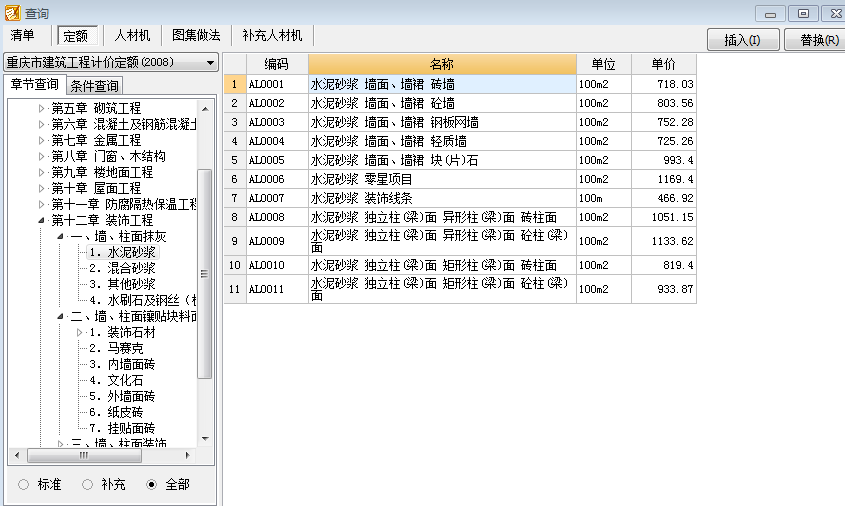Click price cell 933.87
845x506 pixels.
click(x=663, y=289)
